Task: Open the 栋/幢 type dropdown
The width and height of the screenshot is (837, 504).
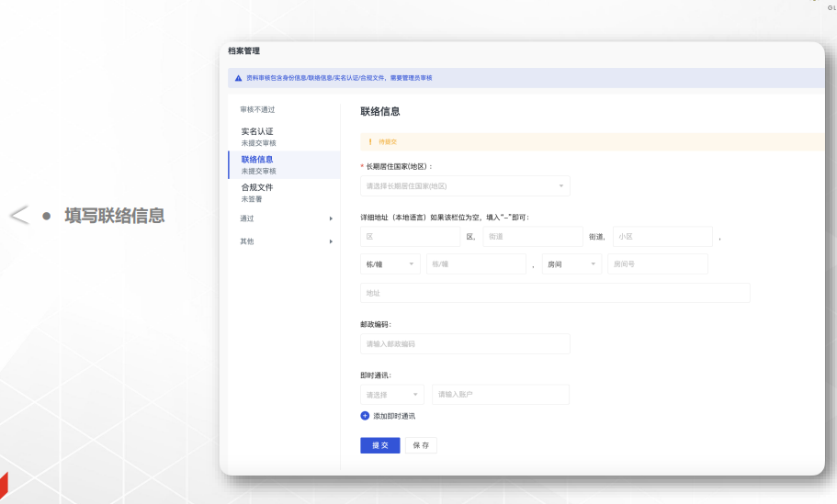Action: pos(390,264)
